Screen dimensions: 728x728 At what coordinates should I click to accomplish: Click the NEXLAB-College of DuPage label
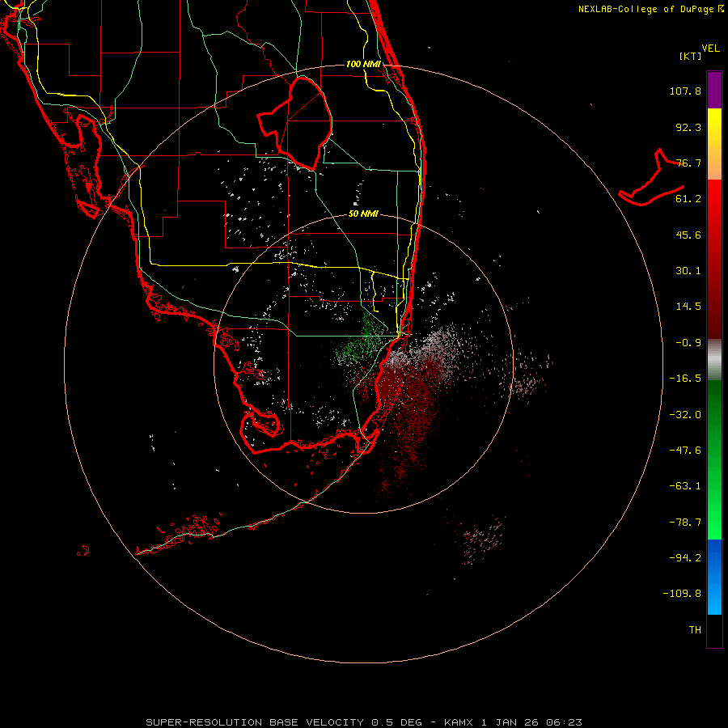coord(651,9)
